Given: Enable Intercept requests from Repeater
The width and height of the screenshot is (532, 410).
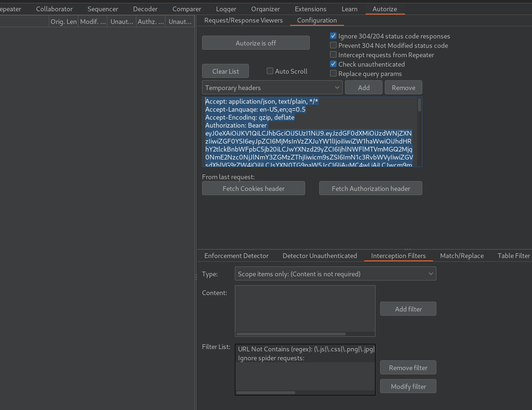Looking at the screenshot, I should click(x=333, y=55).
